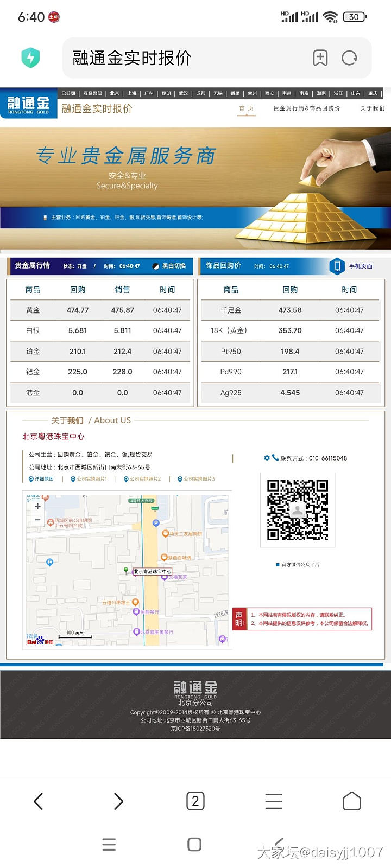Select the 重庆 branch link
This screenshot has width=391, height=868.
373,93
